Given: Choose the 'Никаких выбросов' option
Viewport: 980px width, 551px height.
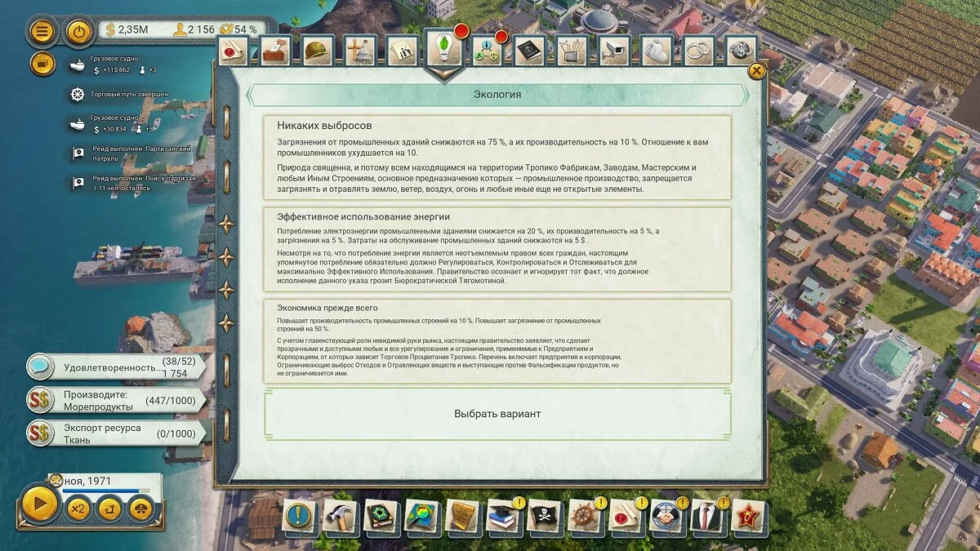Looking at the screenshot, I should 497,157.
